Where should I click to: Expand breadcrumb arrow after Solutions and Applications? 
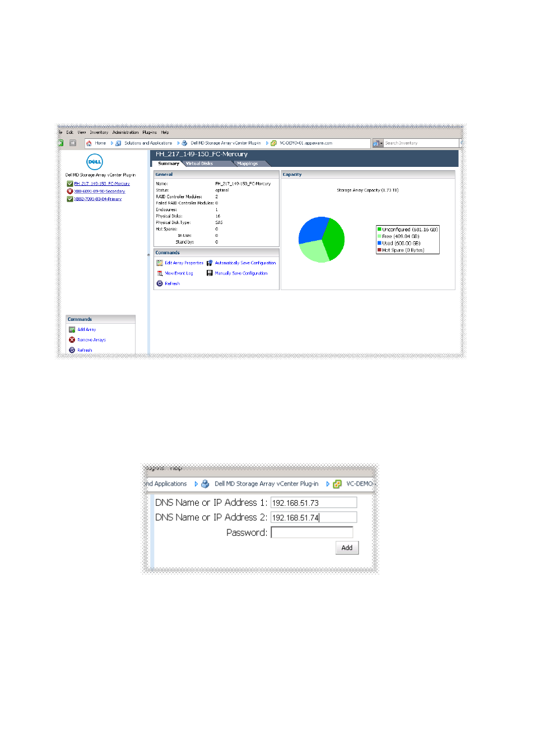point(178,143)
